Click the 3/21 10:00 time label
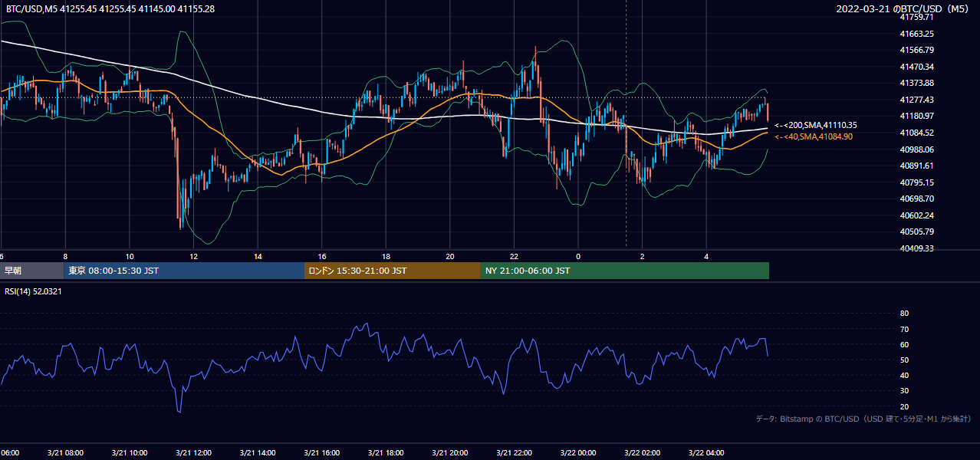The height and width of the screenshot is (460, 980). (x=130, y=453)
